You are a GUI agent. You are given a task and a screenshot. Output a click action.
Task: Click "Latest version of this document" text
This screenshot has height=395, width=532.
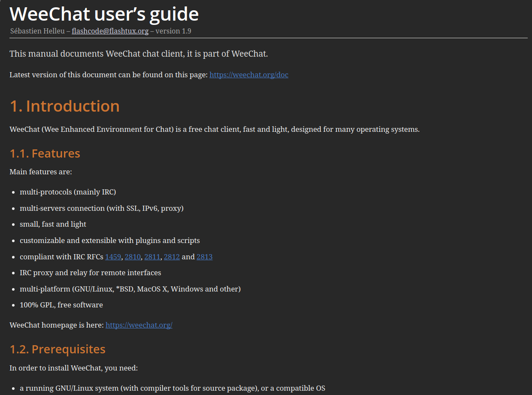[109, 75]
